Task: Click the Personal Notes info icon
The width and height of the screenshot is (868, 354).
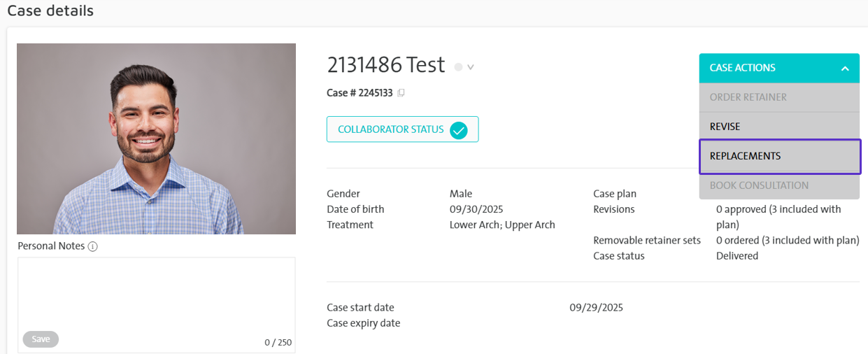Action: (92, 246)
